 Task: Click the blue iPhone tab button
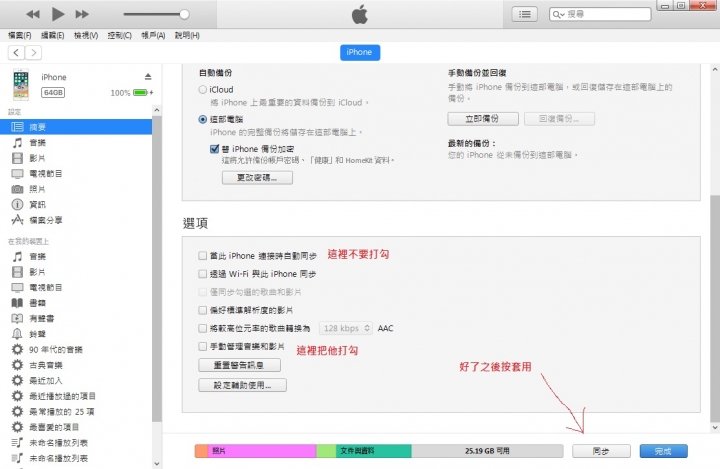tap(360, 52)
